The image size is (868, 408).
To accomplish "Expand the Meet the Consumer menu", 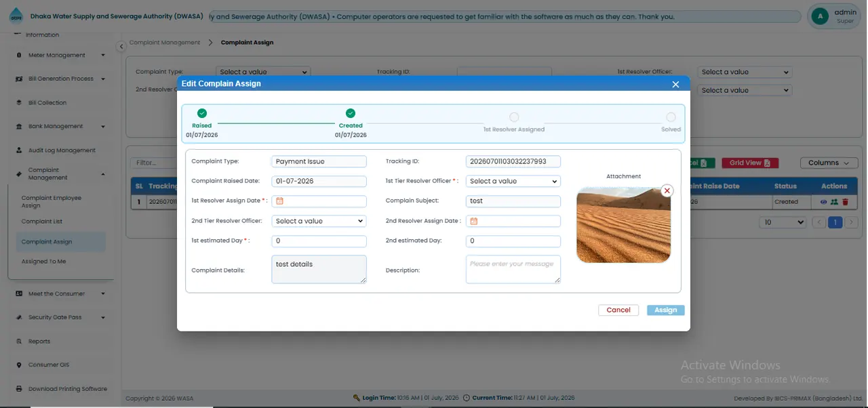I will (103, 294).
